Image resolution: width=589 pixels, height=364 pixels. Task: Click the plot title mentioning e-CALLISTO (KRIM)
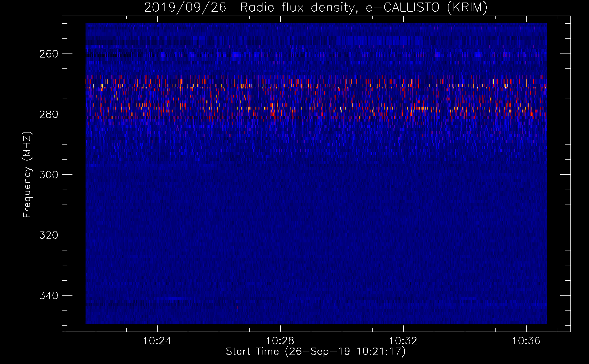tap(316, 7)
